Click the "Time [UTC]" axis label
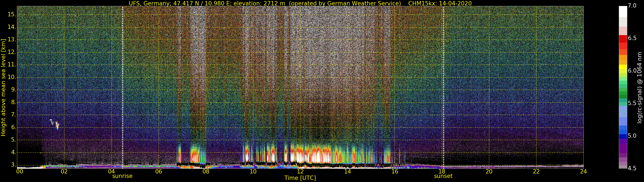 (x=300, y=178)
